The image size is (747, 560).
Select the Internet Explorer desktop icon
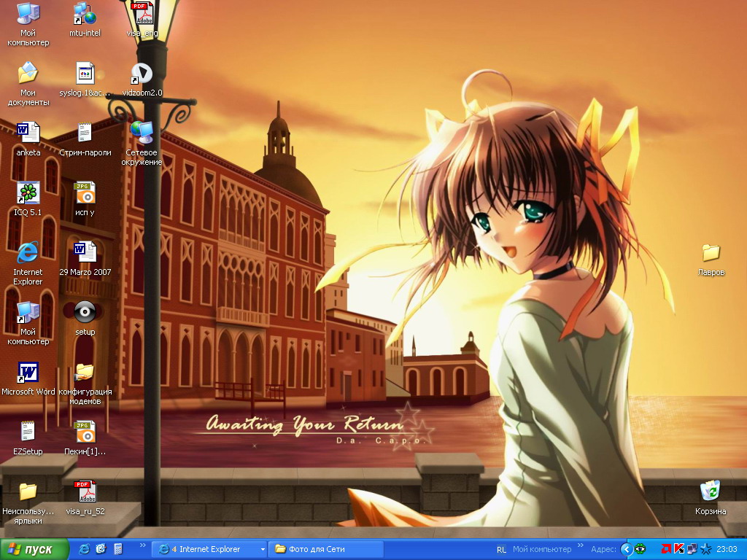point(28,264)
